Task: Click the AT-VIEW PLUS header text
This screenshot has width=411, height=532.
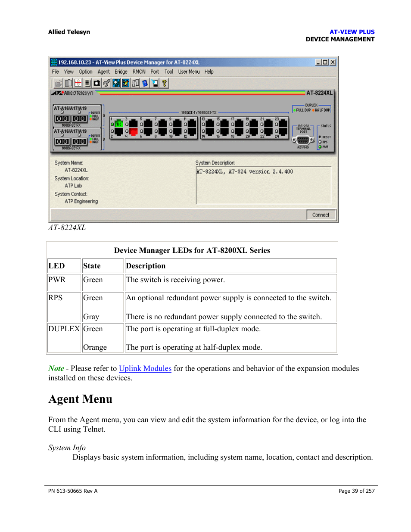Action: 352,32
